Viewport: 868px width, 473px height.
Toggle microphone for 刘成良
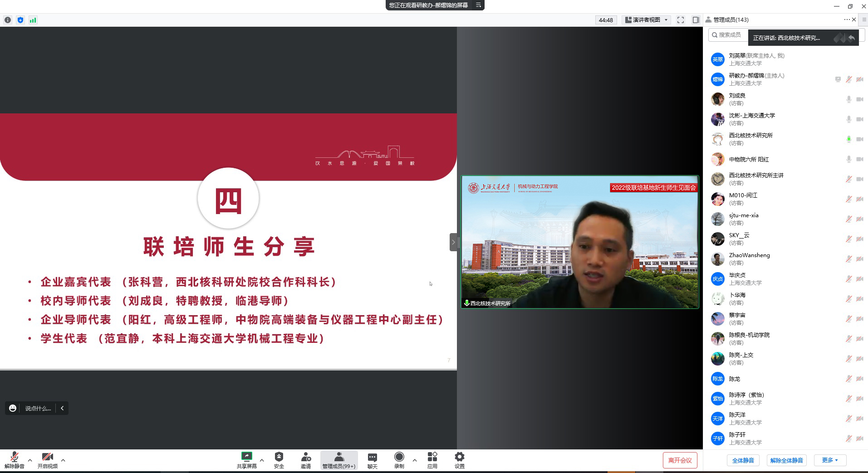coord(848,99)
